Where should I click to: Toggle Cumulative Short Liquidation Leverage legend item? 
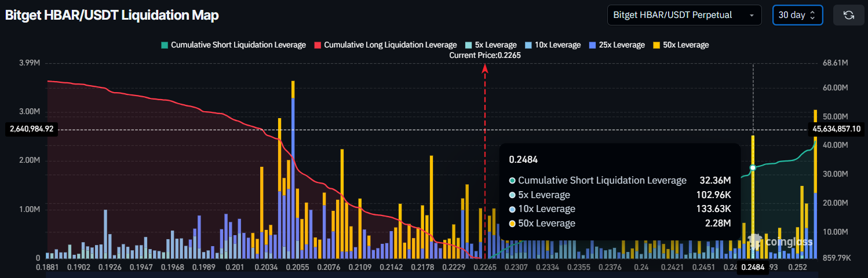(234, 45)
